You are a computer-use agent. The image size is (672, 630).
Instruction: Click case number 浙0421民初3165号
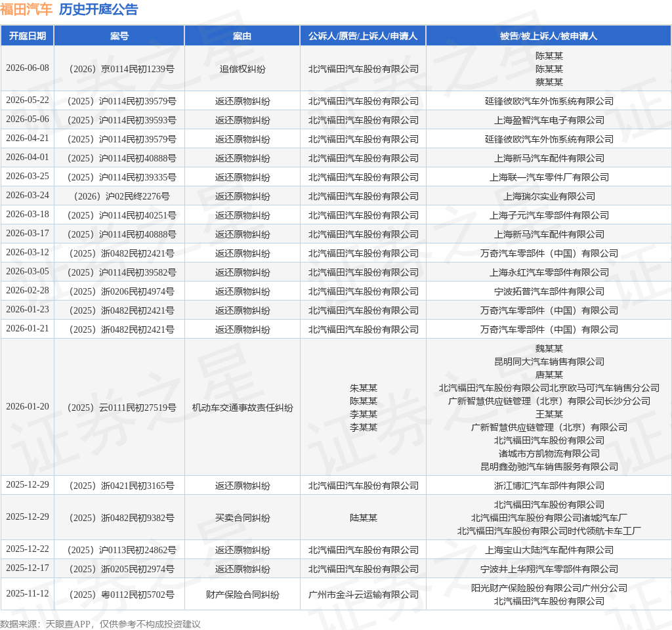click(x=121, y=486)
